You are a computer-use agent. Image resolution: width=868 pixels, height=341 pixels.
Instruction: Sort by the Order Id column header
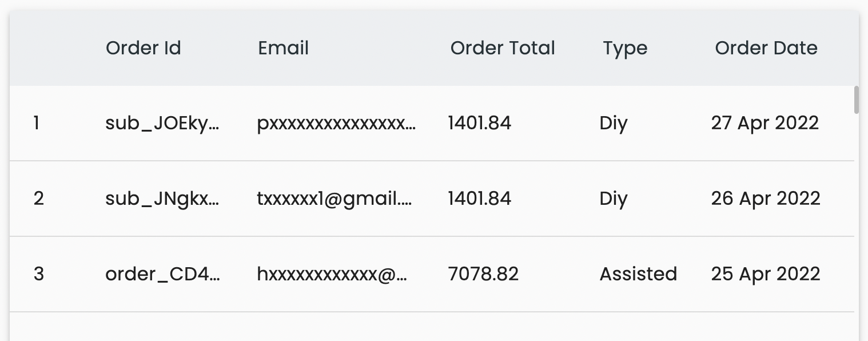click(143, 48)
